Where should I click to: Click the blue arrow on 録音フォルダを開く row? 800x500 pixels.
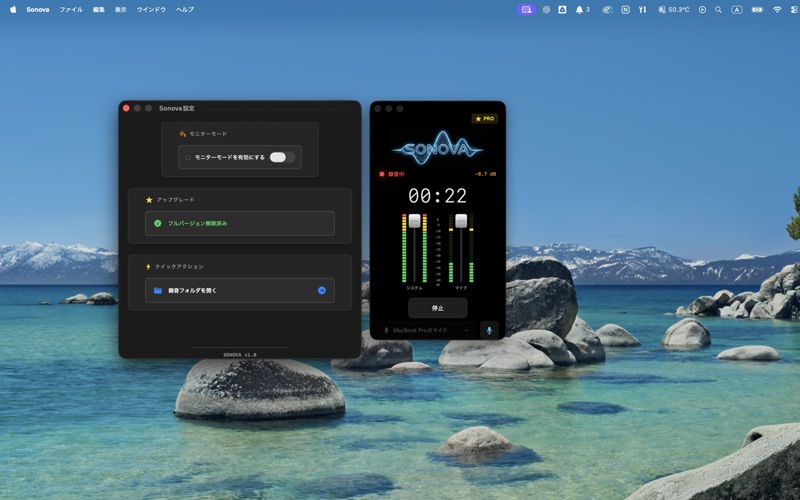(x=322, y=290)
